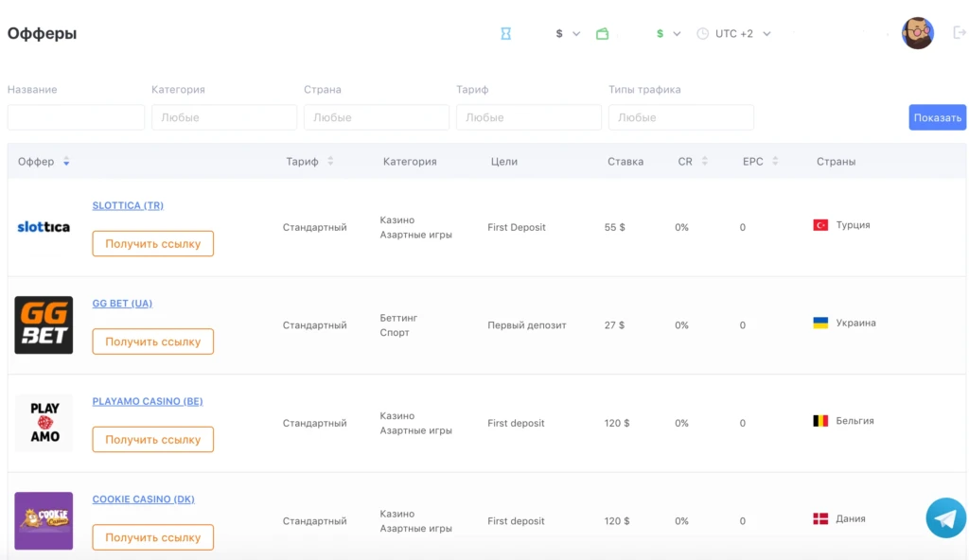Click the Офферы page heading
The image size is (969, 560).
[x=42, y=33]
